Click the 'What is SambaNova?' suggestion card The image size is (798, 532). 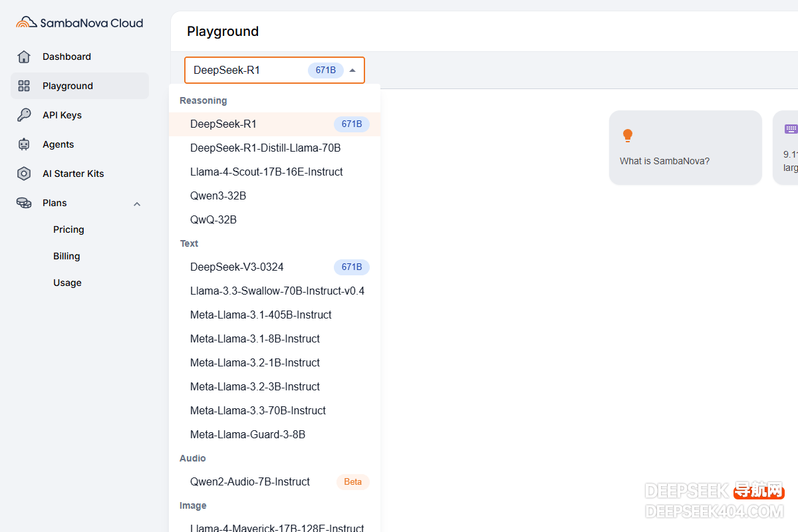coord(686,148)
